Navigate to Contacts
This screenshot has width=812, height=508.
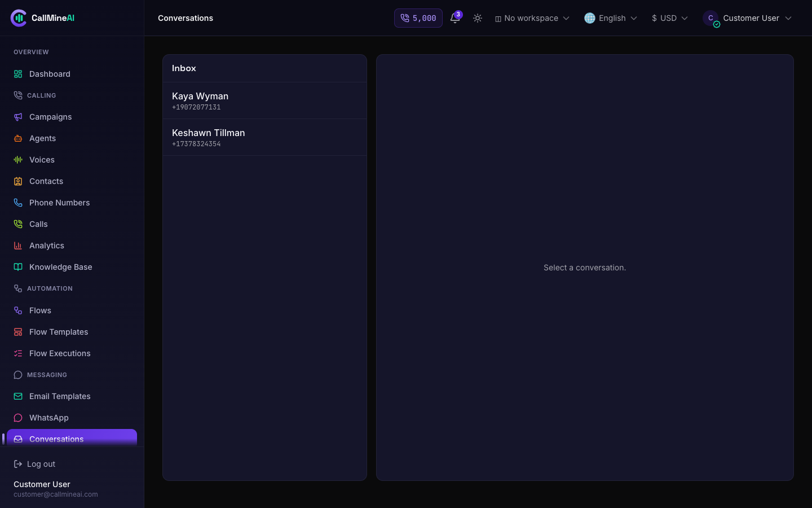coord(72,181)
